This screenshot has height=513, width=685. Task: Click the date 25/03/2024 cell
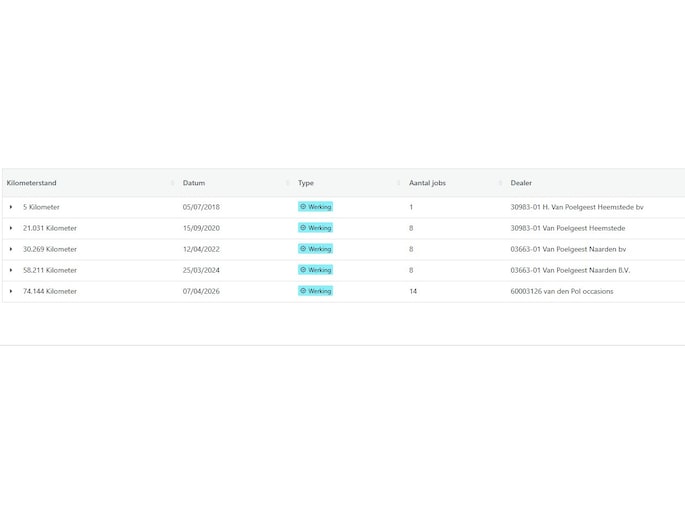click(201, 270)
